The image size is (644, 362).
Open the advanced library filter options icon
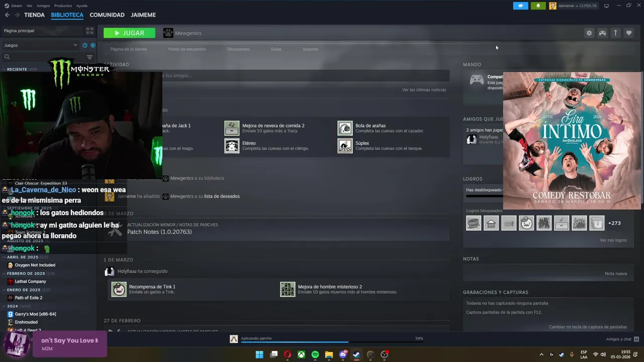(x=90, y=57)
